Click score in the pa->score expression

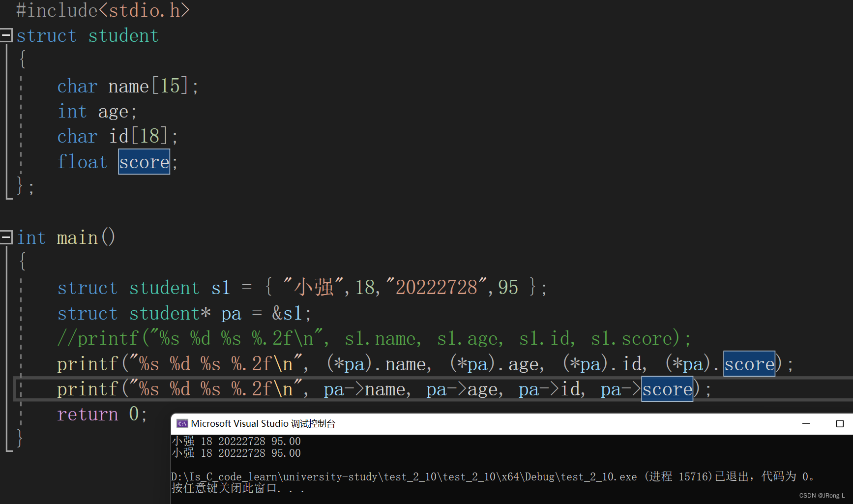[667, 389]
